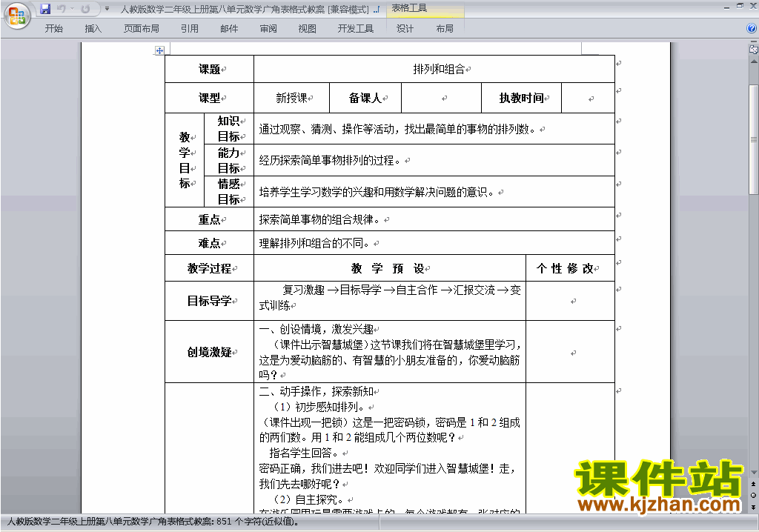Click the 新授课 cell
Screen dimensions: 759x532
pos(291,98)
